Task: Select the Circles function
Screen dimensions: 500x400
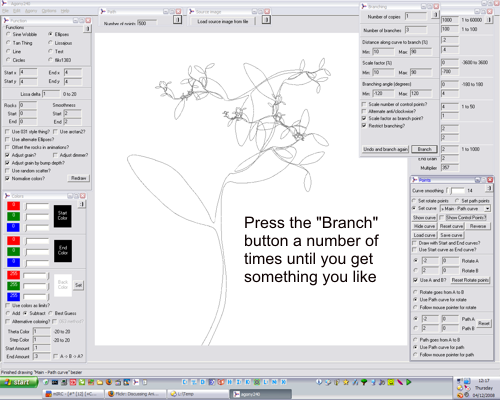Action: click(x=16, y=60)
